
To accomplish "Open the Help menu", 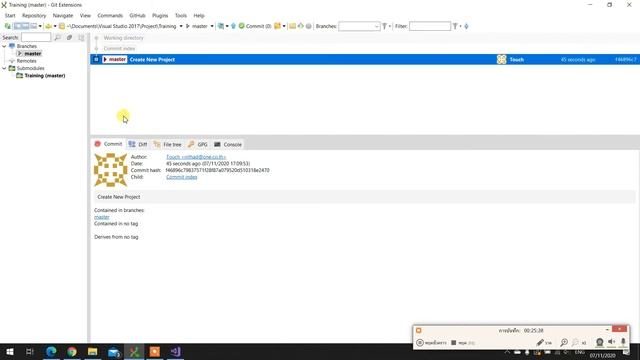I will (199, 16).
